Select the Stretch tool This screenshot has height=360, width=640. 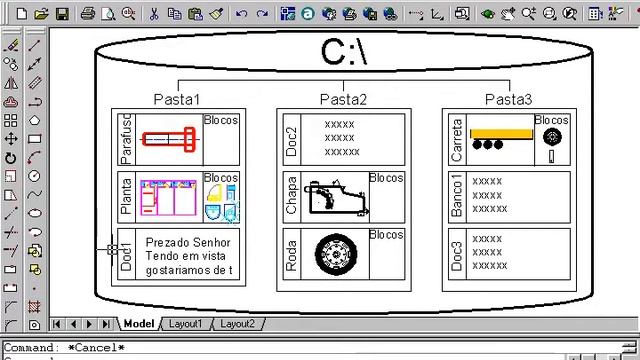pyautogui.click(x=11, y=195)
